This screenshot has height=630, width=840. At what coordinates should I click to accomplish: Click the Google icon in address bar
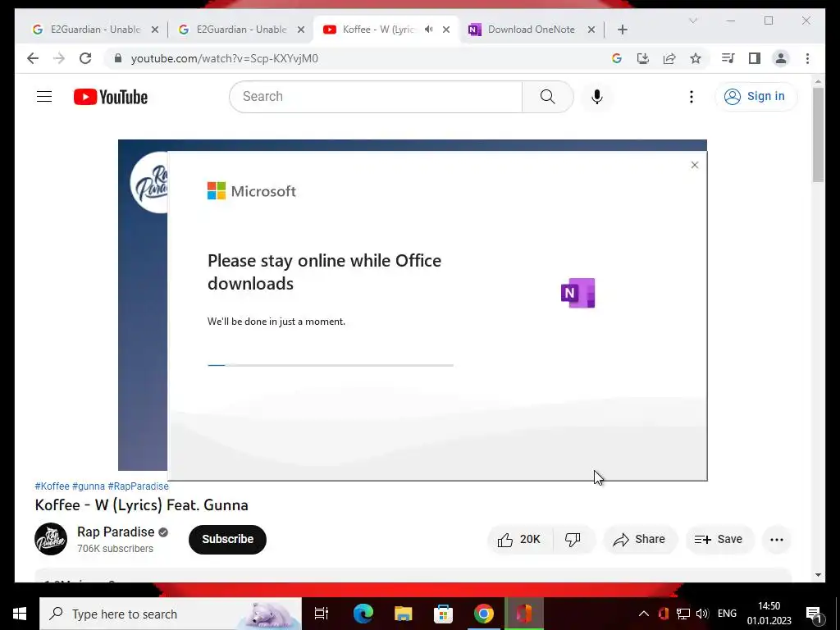pyautogui.click(x=617, y=58)
